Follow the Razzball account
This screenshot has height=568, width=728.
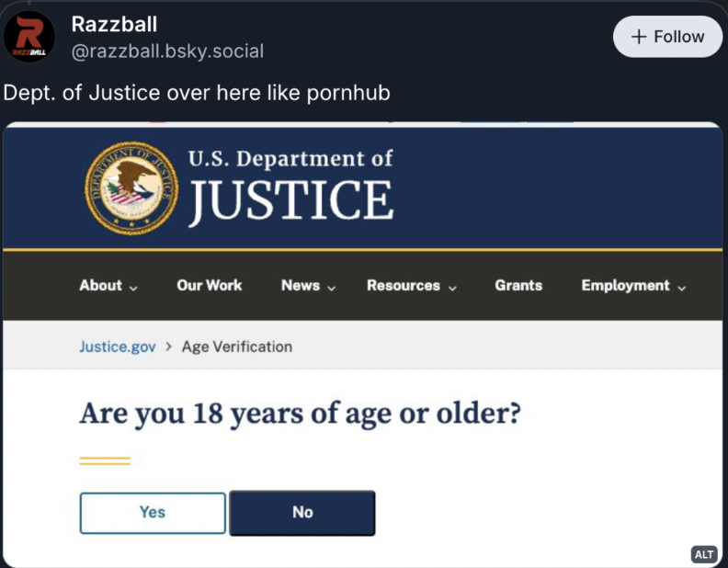coord(667,37)
